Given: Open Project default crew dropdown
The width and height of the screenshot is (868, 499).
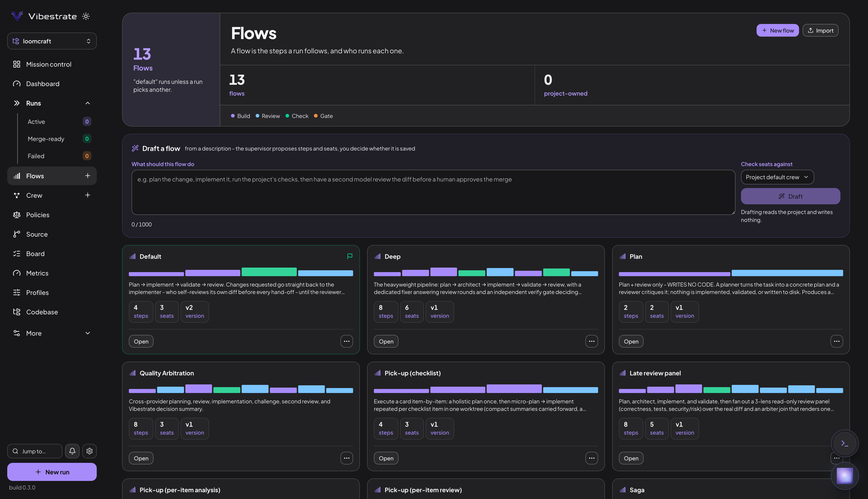Looking at the screenshot, I should tap(777, 177).
